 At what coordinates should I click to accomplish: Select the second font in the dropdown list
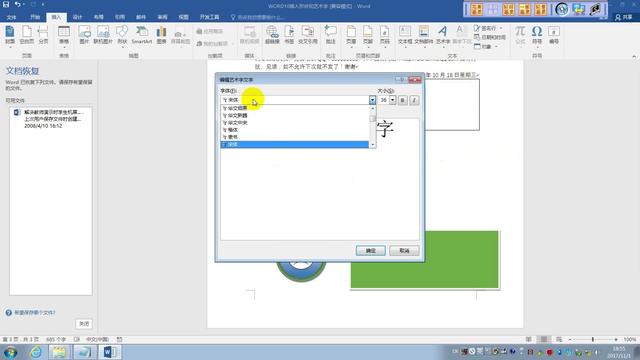pos(294,116)
